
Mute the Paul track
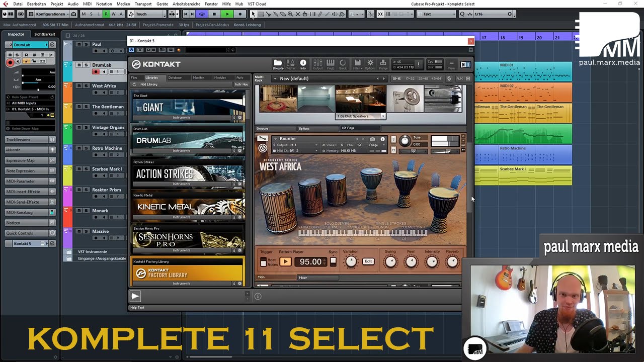point(78,44)
